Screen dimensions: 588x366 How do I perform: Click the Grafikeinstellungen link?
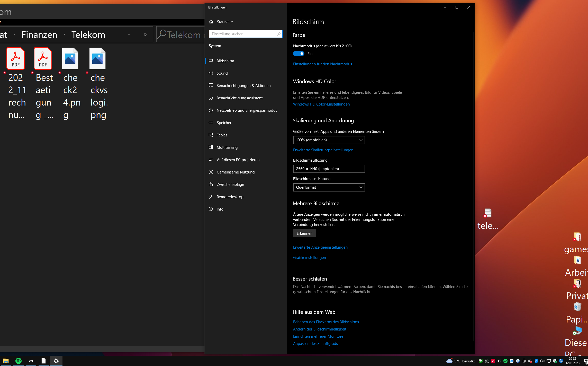click(x=309, y=258)
